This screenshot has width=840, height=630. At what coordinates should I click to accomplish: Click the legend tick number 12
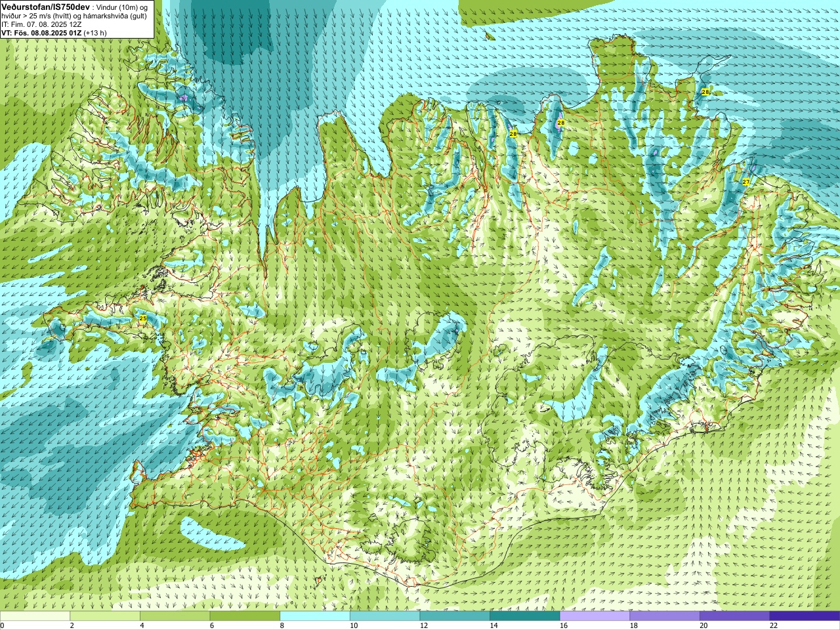(x=424, y=626)
